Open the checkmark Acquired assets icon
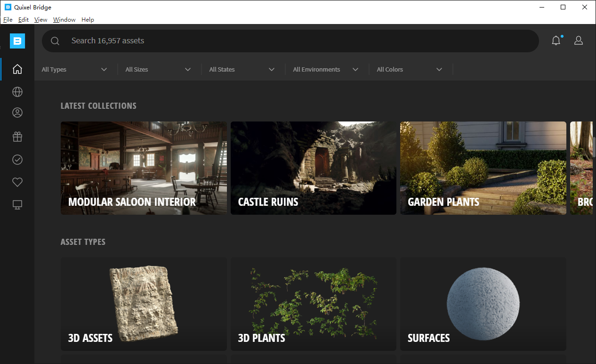 click(17, 160)
